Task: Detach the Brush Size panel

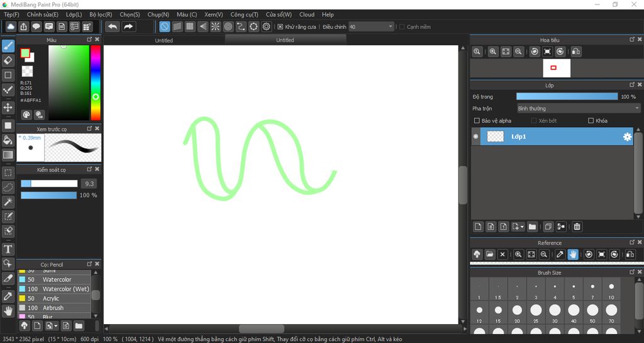Action: click(x=632, y=272)
